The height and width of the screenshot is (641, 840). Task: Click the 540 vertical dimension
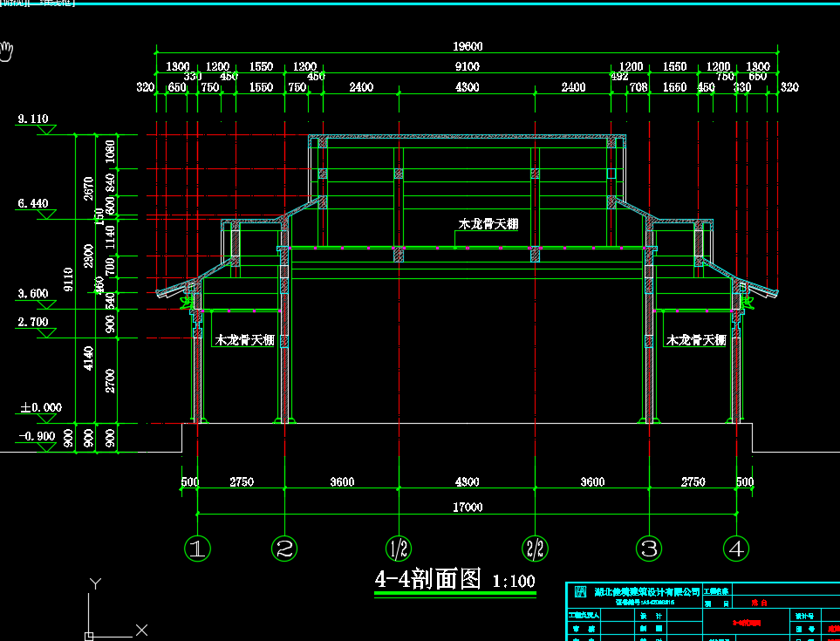click(111, 300)
